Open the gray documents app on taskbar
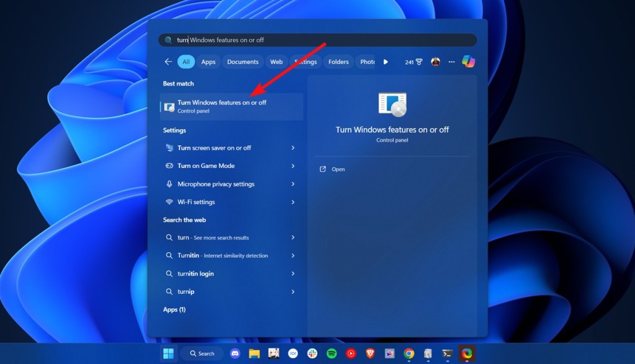This screenshot has width=635, height=364. [x=428, y=353]
